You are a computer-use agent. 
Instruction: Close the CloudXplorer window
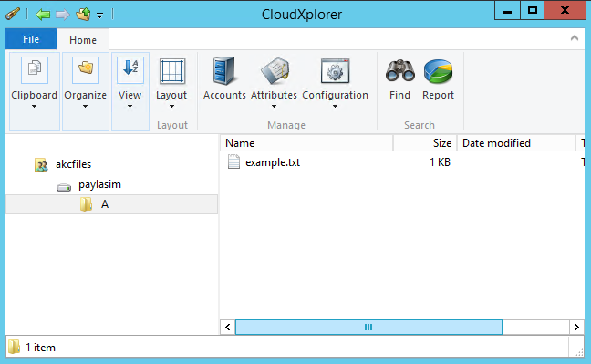coord(565,11)
